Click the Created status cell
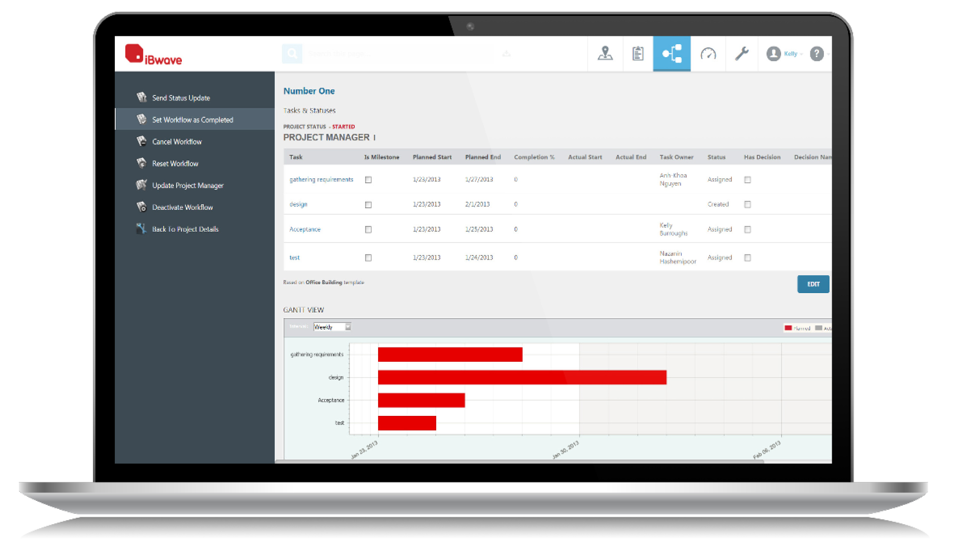954x560 pixels. click(x=718, y=204)
